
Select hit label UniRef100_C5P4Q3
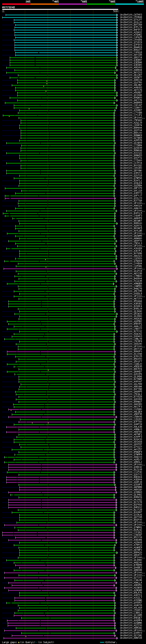click(x=131, y=120)
